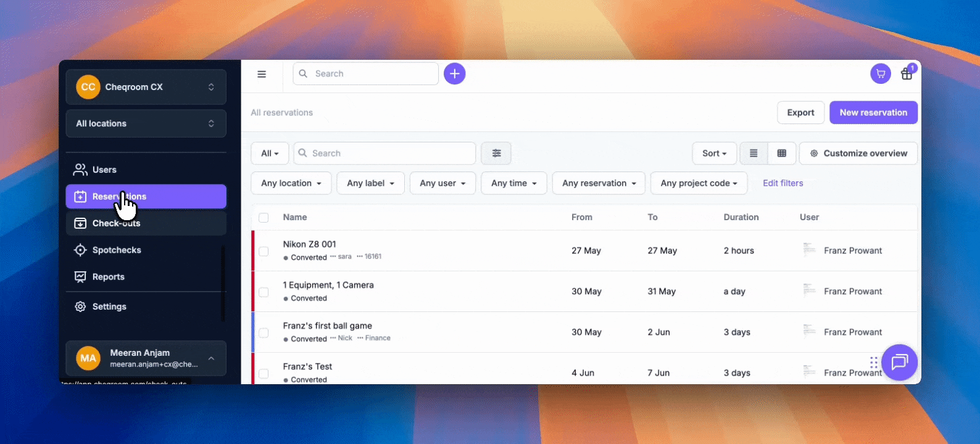Open the chat support bubble
Screen dimensions: 980x444
899,362
